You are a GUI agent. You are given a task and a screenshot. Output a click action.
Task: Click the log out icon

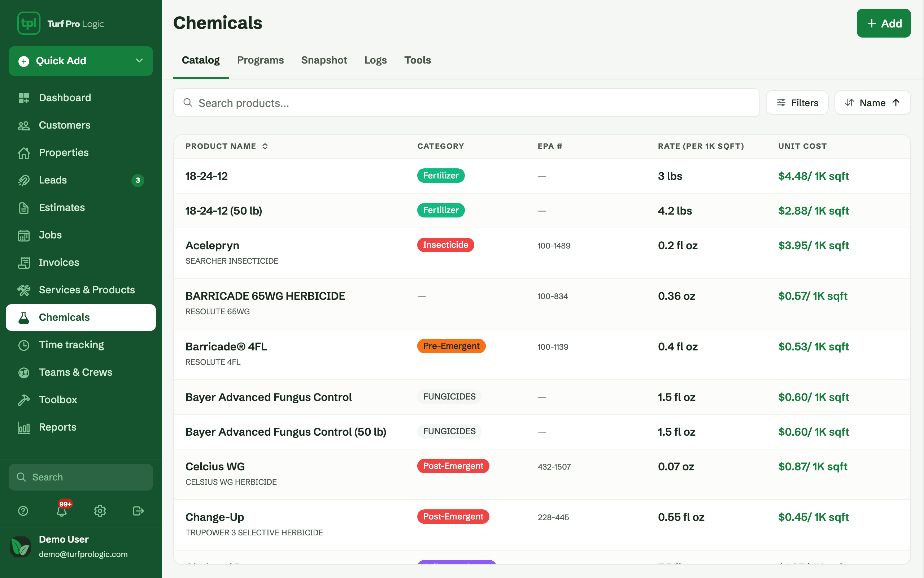pyautogui.click(x=138, y=511)
